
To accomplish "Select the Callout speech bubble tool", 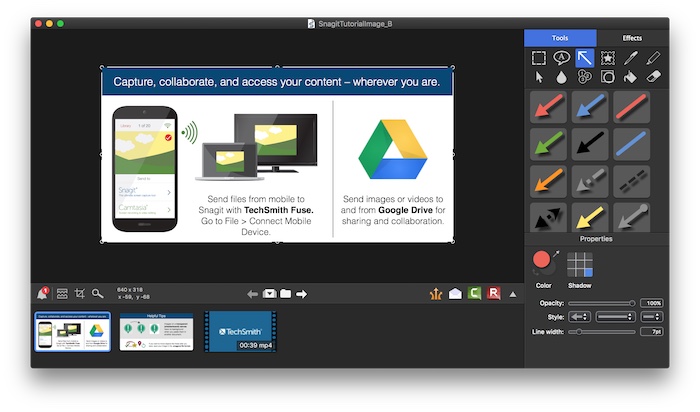I will 561,58.
